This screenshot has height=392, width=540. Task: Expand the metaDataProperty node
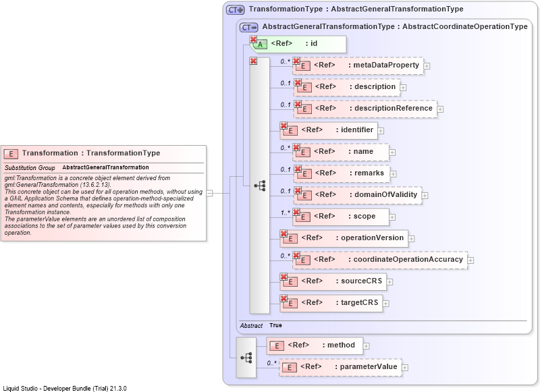click(x=427, y=65)
